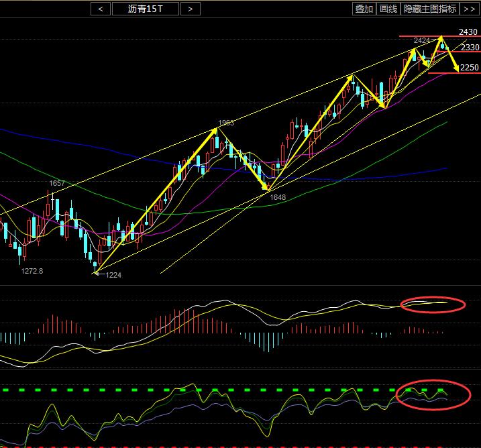Toggle 隐藏主图指标 to hide main indicators
Image resolution: width=481 pixels, height=448 pixels.
430,9
